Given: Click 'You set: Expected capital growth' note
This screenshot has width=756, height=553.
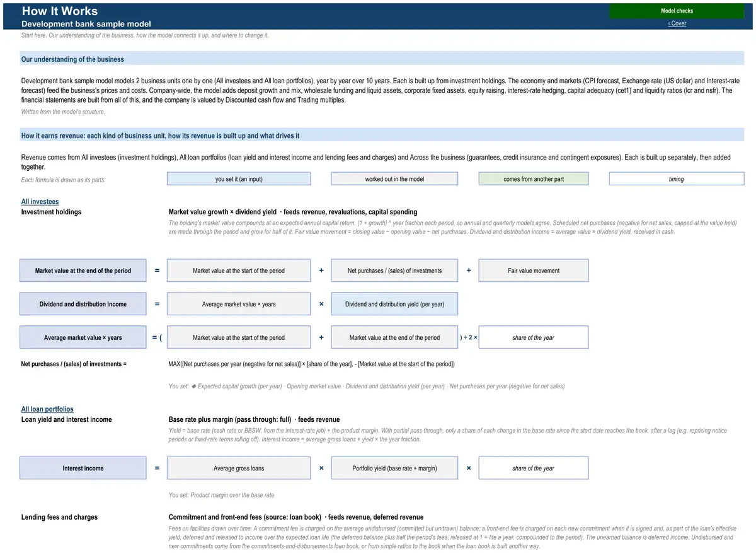Looking at the screenshot, I should click(x=367, y=386).
